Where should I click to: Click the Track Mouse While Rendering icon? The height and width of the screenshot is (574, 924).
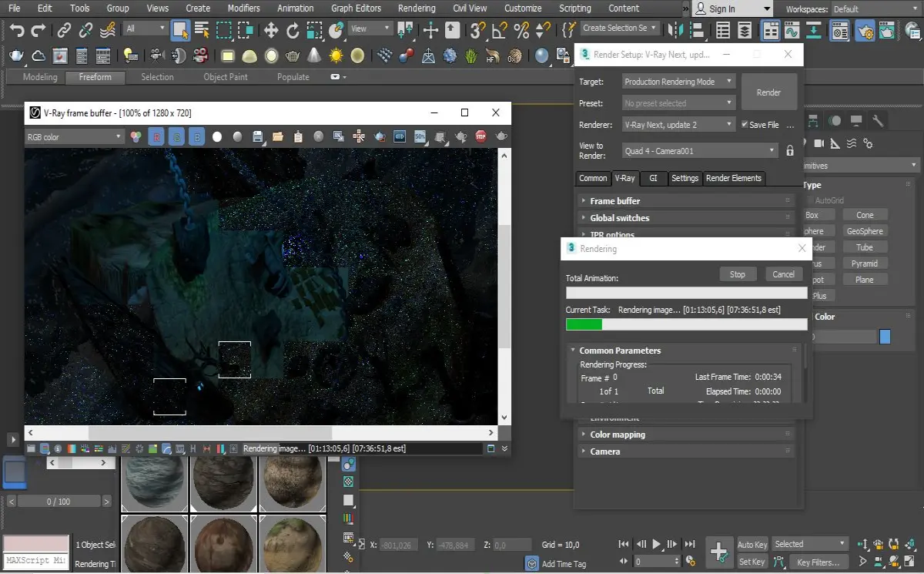tap(360, 136)
